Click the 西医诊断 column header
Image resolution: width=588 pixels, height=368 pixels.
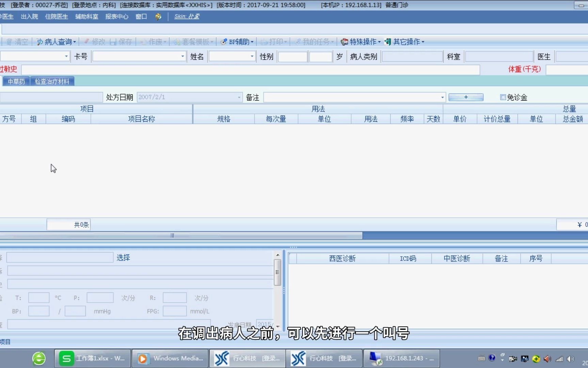pos(342,259)
